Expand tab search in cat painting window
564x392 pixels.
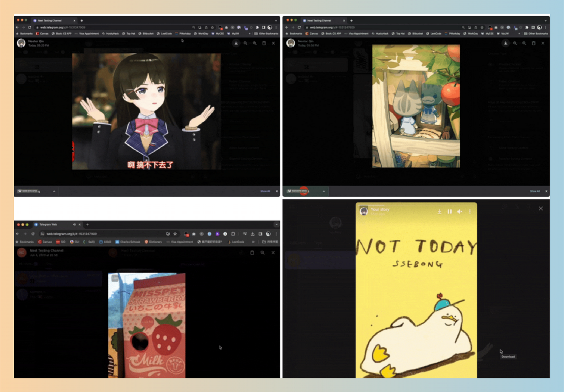[545, 20]
